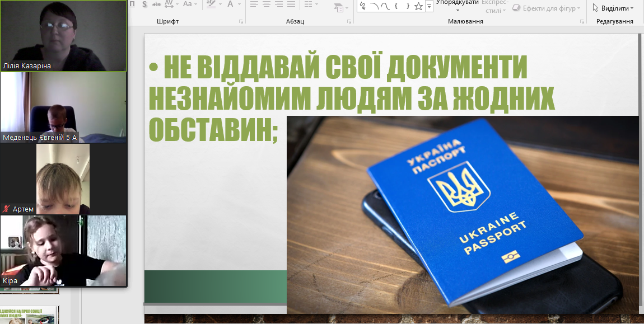Open Виділити select dropdown

(613, 8)
